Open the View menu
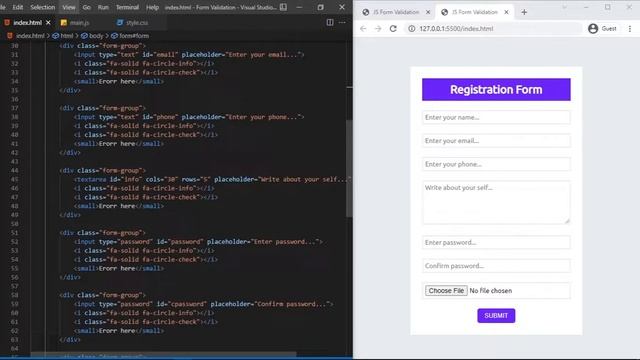640x360 pixels. click(x=69, y=7)
